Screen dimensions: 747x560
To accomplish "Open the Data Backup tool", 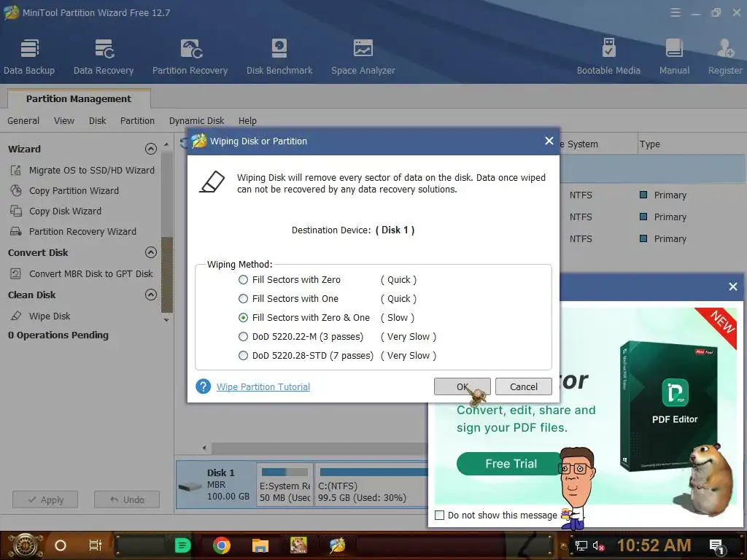I will (x=29, y=57).
